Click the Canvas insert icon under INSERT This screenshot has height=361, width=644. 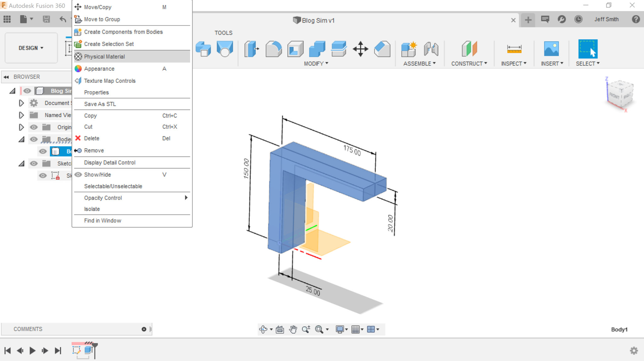pos(552,49)
